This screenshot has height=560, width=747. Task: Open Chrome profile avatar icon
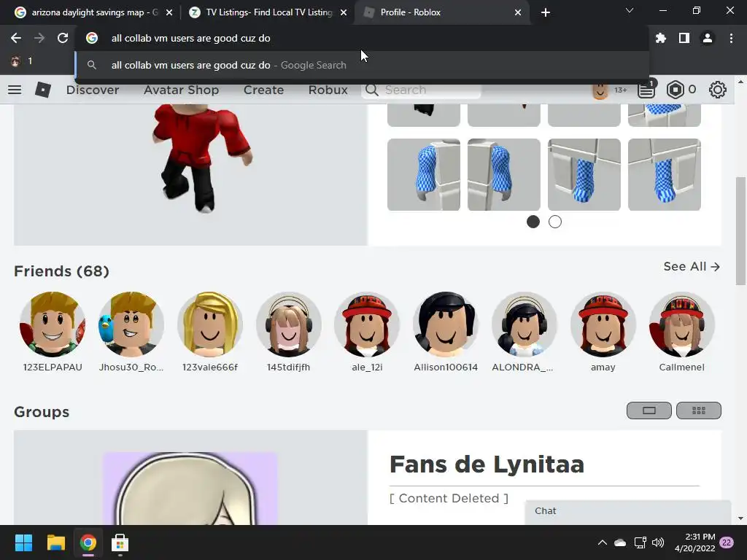pyautogui.click(x=708, y=38)
